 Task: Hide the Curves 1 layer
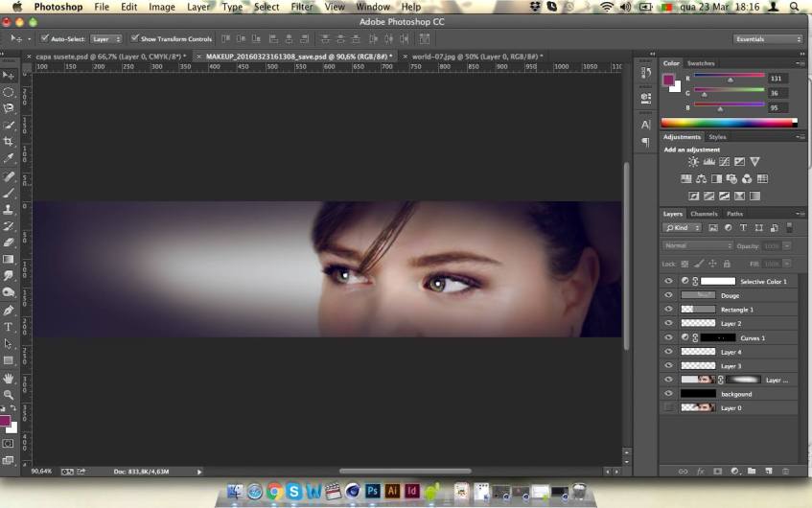click(668, 338)
